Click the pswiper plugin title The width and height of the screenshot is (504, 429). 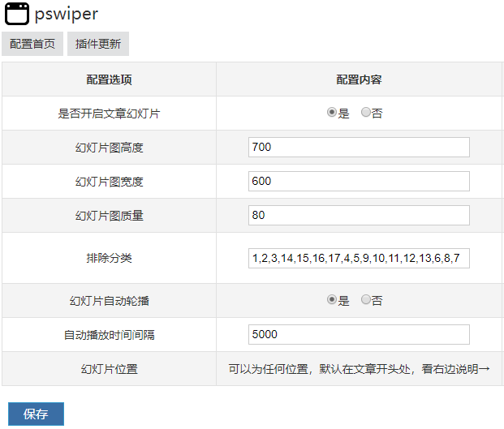(66, 14)
